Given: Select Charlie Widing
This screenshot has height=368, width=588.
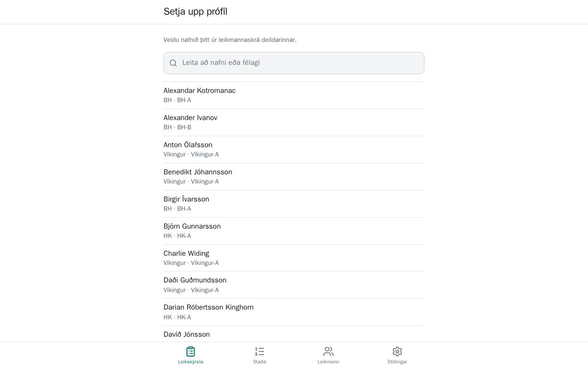Looking at the screenshot, I should point(294,258).
